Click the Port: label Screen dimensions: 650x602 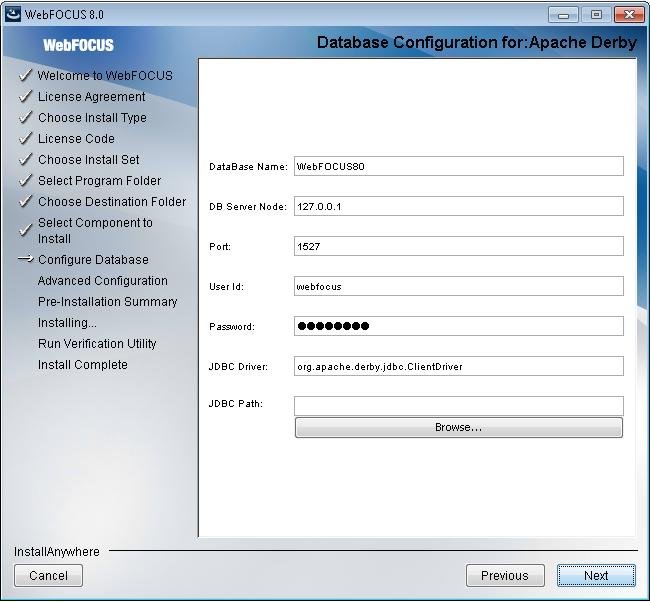tap(220, 247)
